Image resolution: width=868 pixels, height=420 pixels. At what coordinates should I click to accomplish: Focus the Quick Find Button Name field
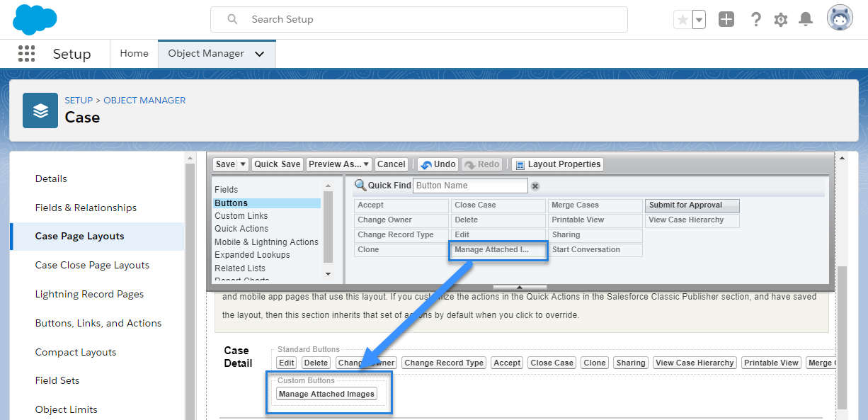[x=470, y=186]
